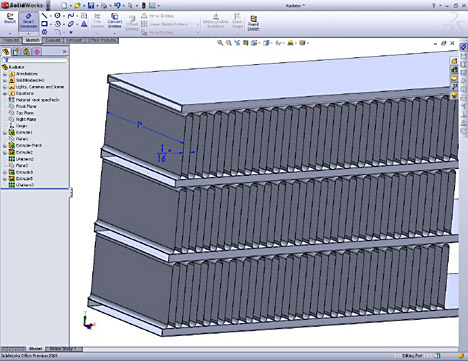The width and height of the screenshot is (468, 361).
Task: Select the Sketch tab
Action: coord(32,40)
